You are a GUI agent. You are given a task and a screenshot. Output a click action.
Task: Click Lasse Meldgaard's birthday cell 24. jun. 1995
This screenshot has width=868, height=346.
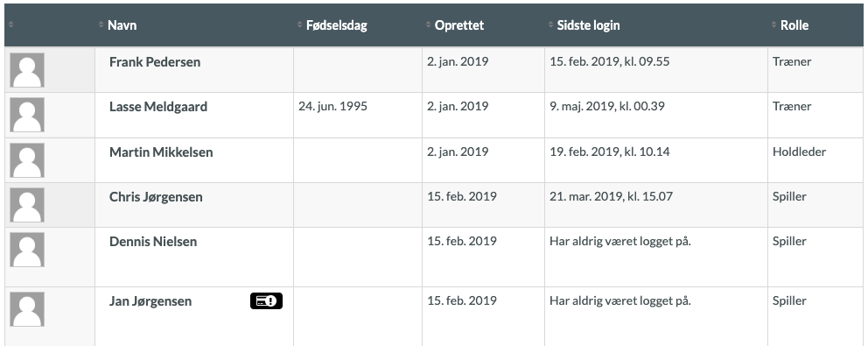(332, 106)
